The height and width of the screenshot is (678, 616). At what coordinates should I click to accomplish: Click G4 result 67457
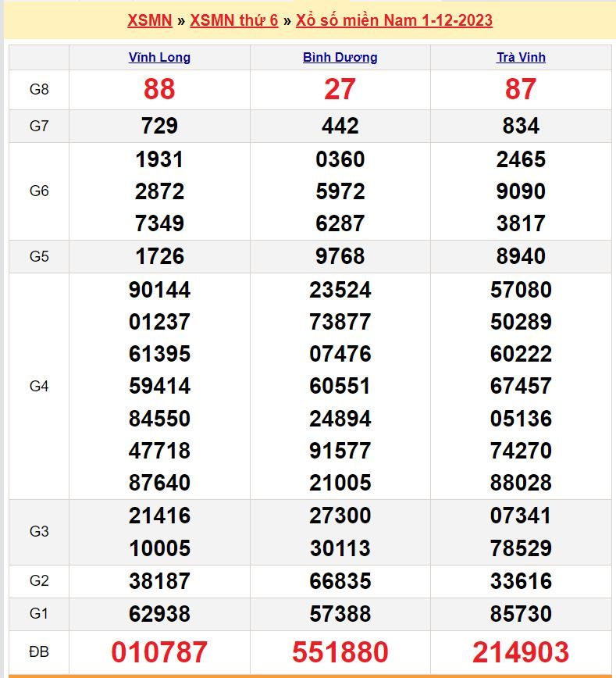[x=521, y=386]
